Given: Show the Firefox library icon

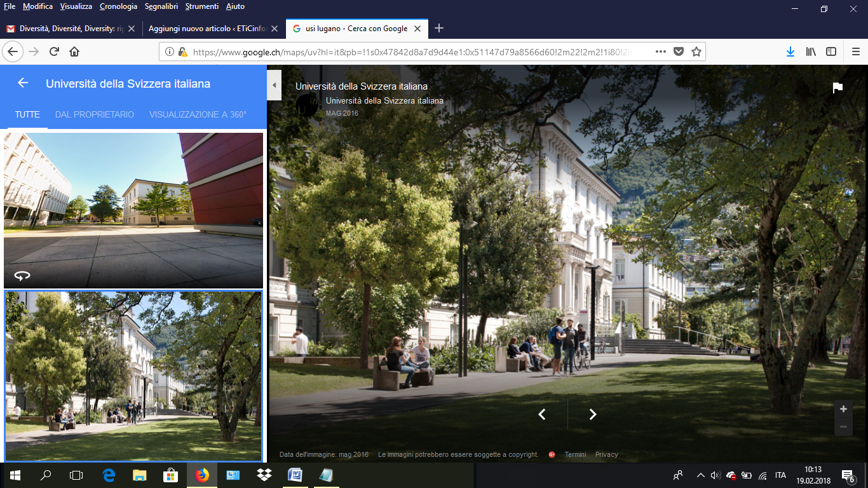Looking at the screenshot, I should (811, 51).
